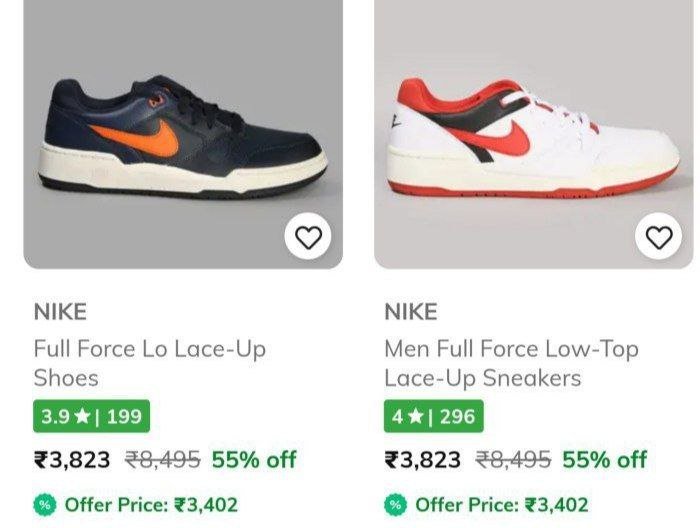Add navy Nike shoe to wishlist
This screenshot has height=528, width=700.
[x=308, y=237]
